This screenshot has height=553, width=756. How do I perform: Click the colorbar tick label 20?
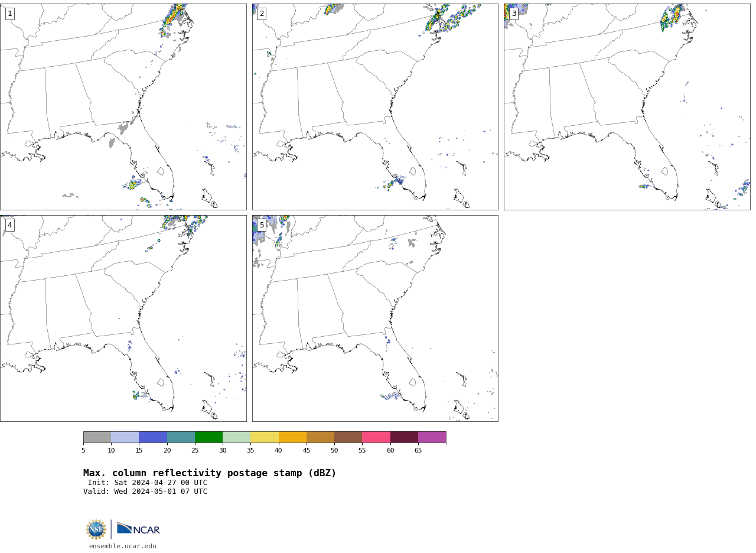click(x=167, y=451)
